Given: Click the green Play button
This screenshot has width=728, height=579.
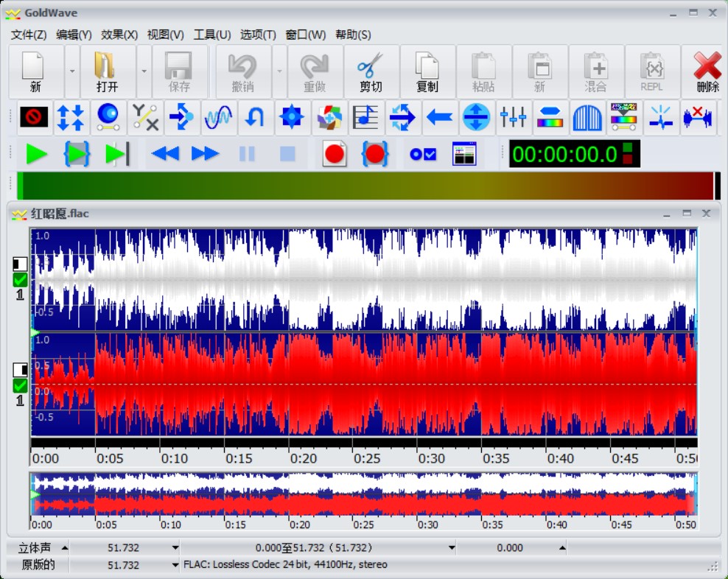Looking at the screenshot, I should click(x=36, y=154).
